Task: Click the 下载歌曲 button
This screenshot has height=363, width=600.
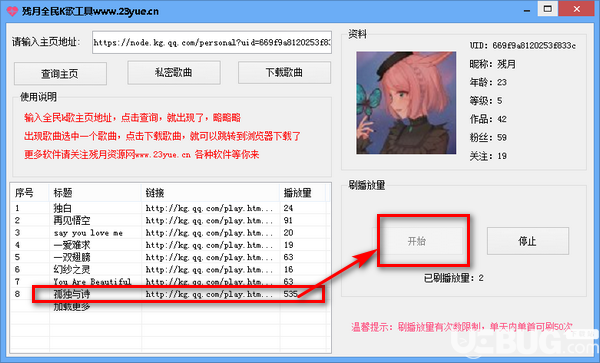Action: click(284, 73)
